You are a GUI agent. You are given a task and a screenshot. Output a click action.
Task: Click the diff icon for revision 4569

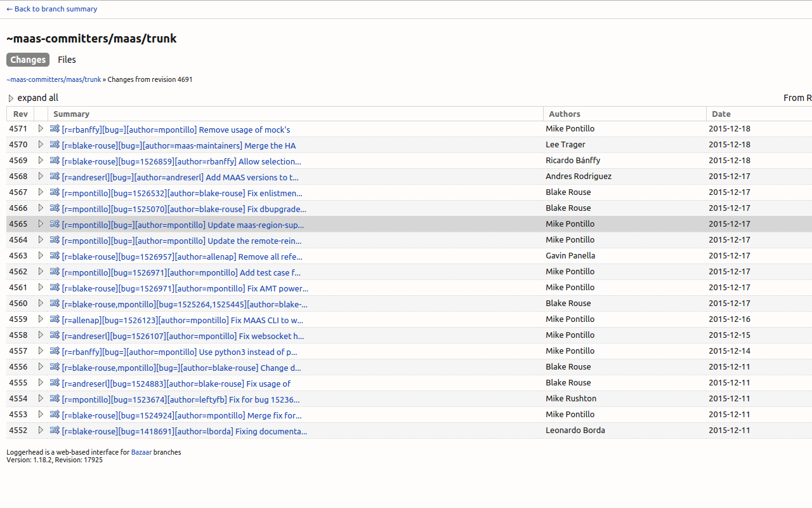tap(55, 160)
